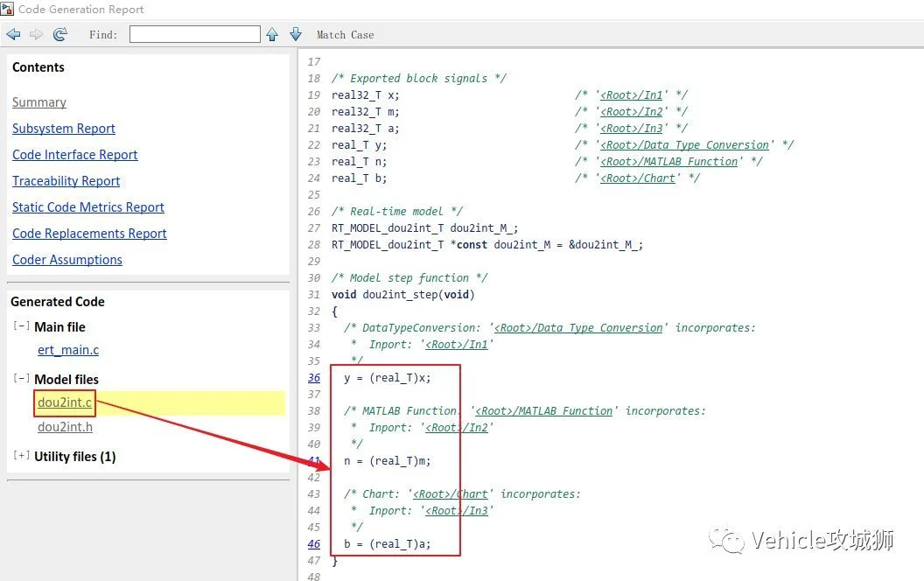924x581 pixels.
Task: Toggle the Match Case option
Action: [346, 35]
